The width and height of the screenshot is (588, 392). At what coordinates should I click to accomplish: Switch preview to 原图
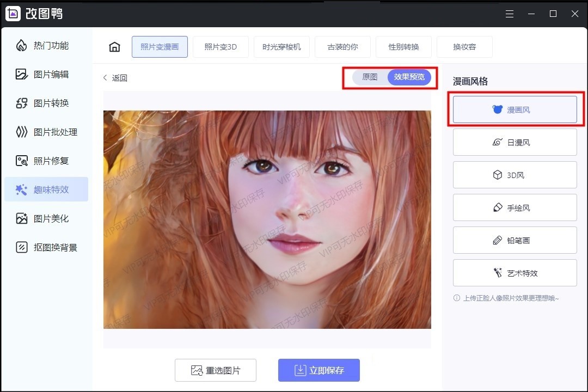(x=370, y=77)
